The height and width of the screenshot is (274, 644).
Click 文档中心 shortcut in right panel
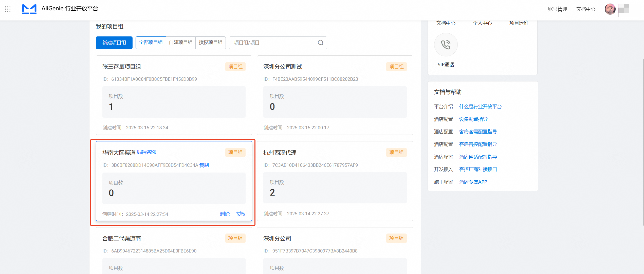pyautogui.click(x=446, y=23)
